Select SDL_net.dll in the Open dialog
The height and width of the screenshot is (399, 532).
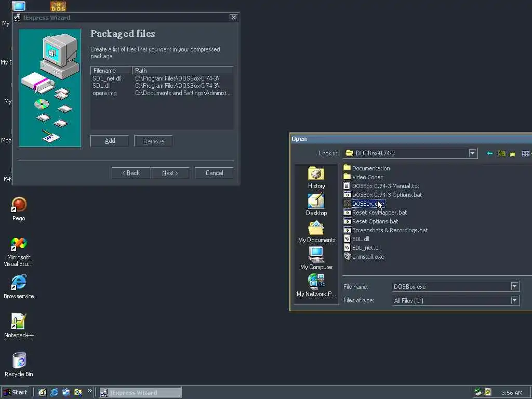[362, 248]
